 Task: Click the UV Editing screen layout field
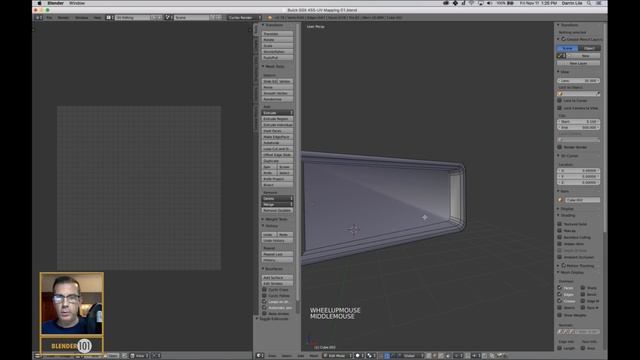click(134, 18)
